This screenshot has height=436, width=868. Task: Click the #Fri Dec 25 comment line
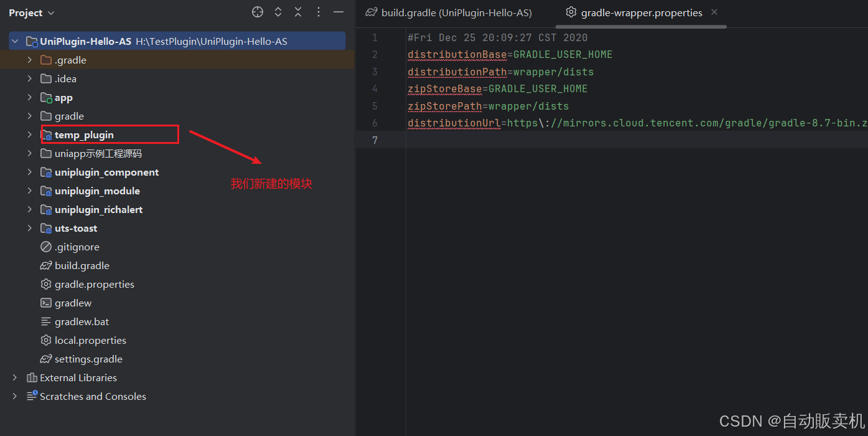498,37
